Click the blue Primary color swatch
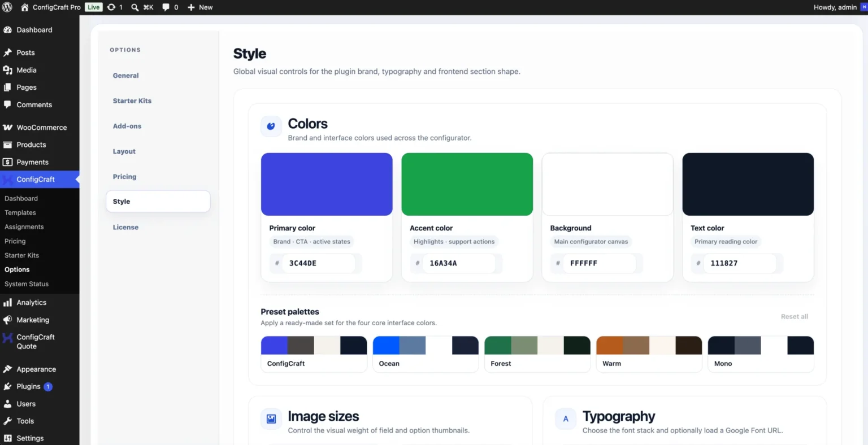Image resolution: width=868 pixels, height=445 pixels. pyautogui.click(x=327, y=184)
